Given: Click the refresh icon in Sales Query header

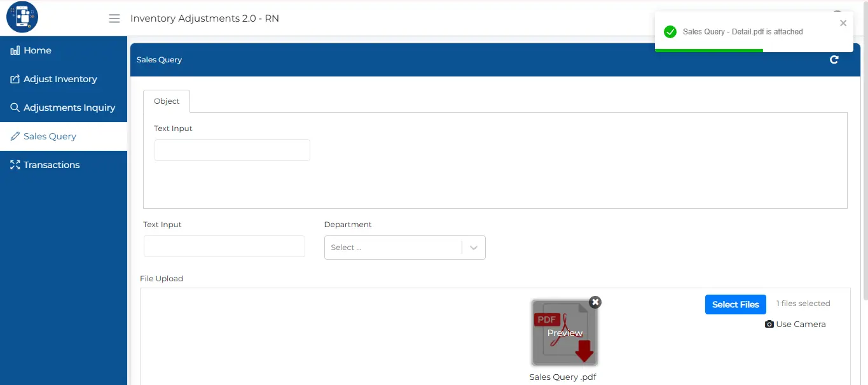Looking at the screenshot, I should [834, 60].
